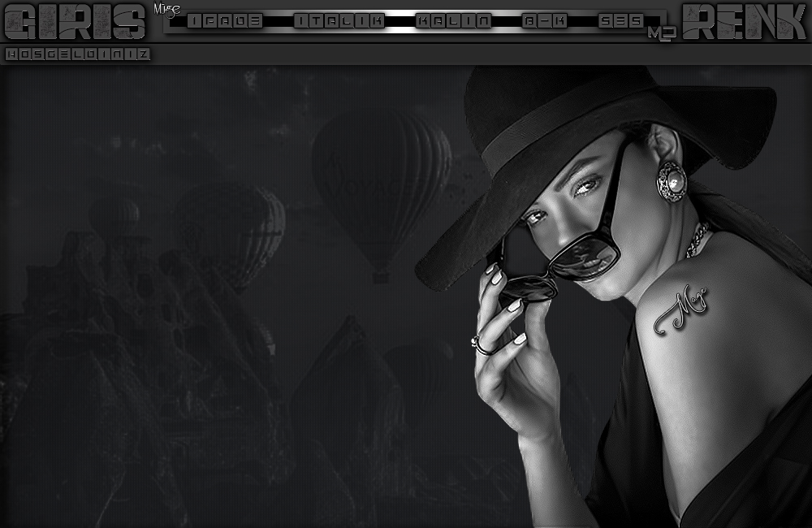Click the ring on the woman's finger
This screenshot has width=812, height=528.
[x=481, y=345]
